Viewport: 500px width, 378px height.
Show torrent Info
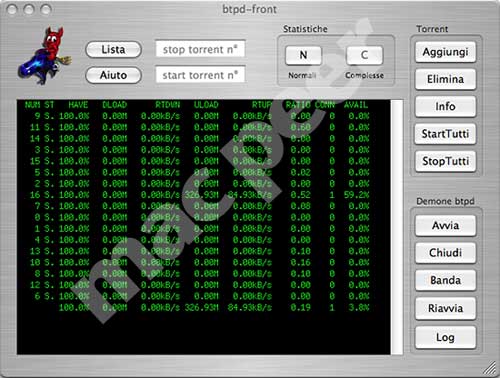point(445,107)
